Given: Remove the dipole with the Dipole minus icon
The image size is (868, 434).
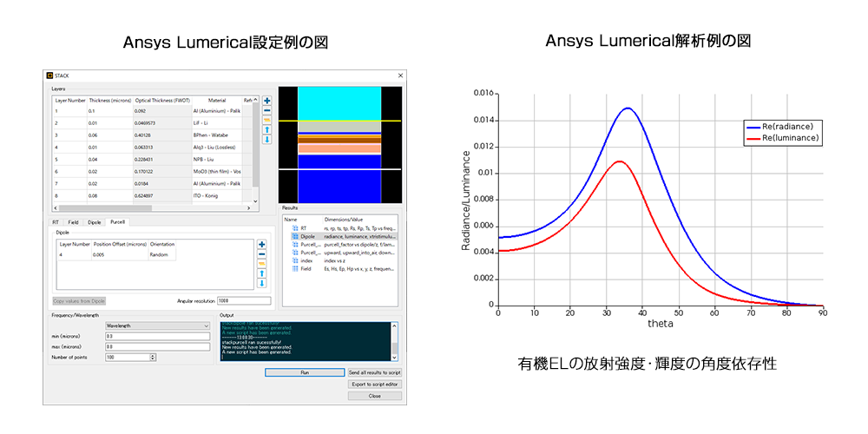Looking at the screenshot, I should pos(262,254).
